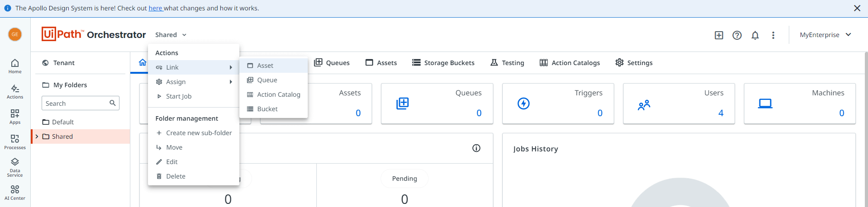Open the Shared folder dropdown in header
Image resolution: width=868 pixels, height=207 pixels.
[x=171, y=35]
